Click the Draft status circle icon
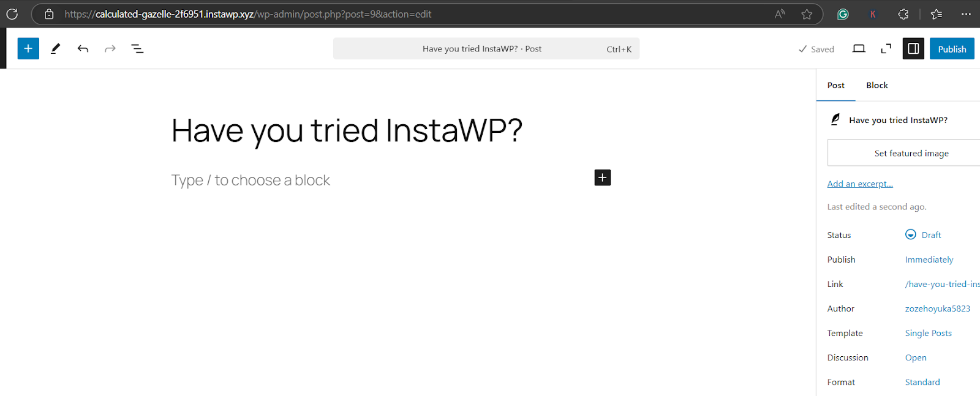The image size is (980, 396). point(911,234)
